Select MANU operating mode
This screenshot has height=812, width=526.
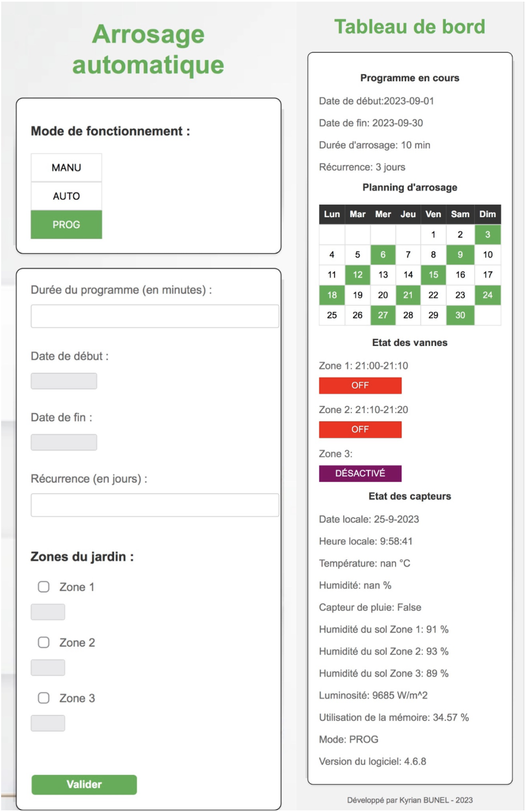[x=66, y=168]
